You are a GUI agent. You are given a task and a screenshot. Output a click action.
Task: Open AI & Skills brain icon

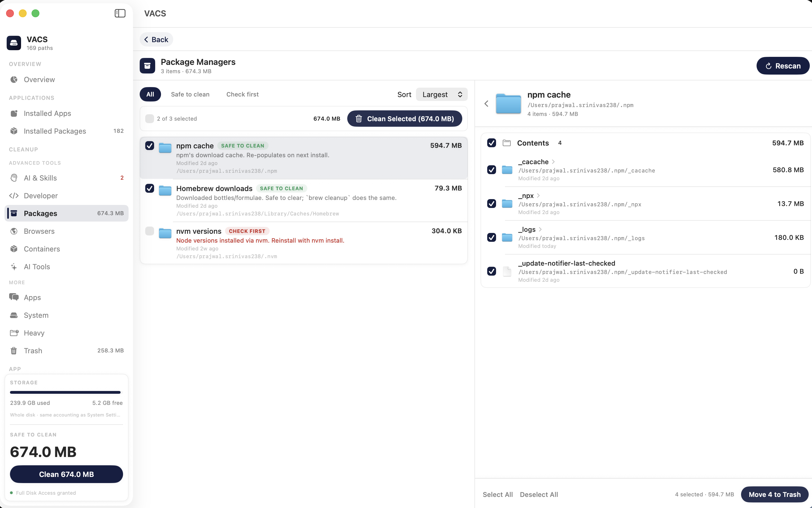tap(14, 178)
